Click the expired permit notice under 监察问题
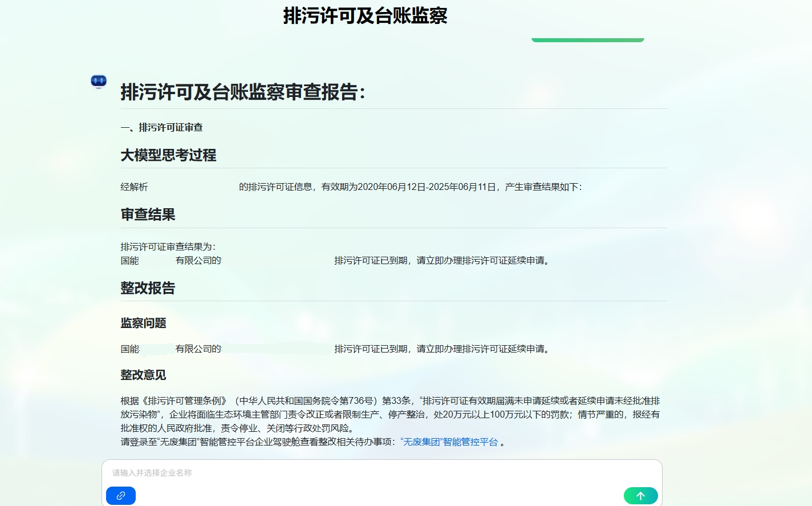Image resolution: width=812 pixels, height=506 pixels. point(442,349)
